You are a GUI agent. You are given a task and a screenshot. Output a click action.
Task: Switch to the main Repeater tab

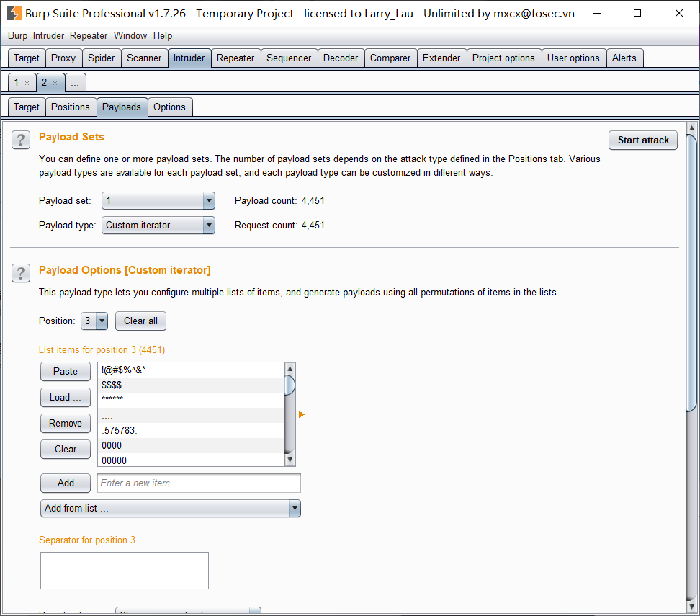tap(235, 58)
